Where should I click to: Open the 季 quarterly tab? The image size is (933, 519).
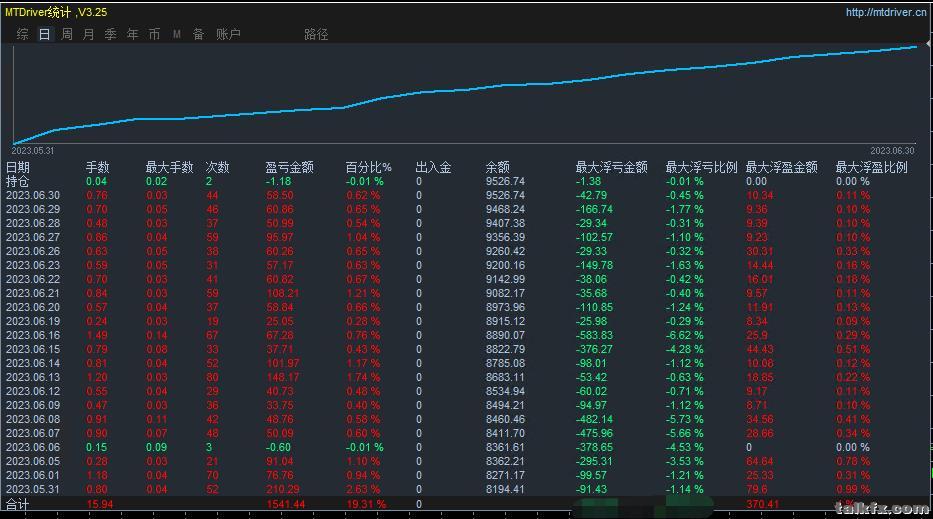click(x=111, y=35)
